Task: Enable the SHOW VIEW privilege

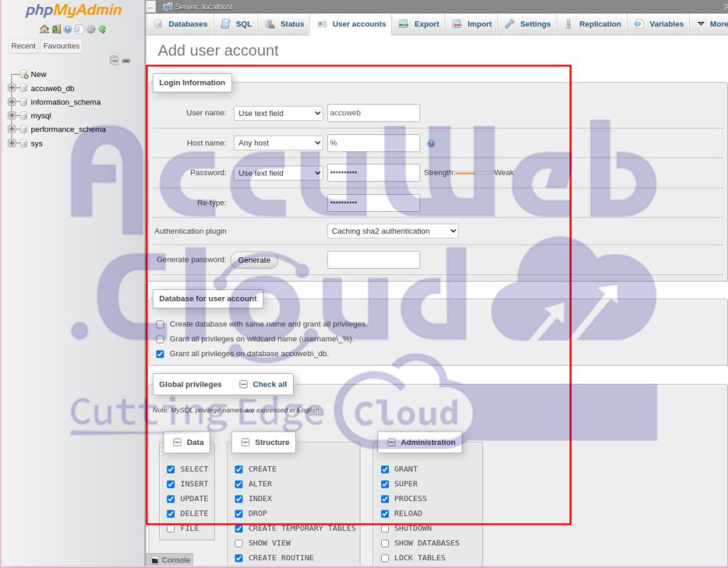Action: (239, 543)
